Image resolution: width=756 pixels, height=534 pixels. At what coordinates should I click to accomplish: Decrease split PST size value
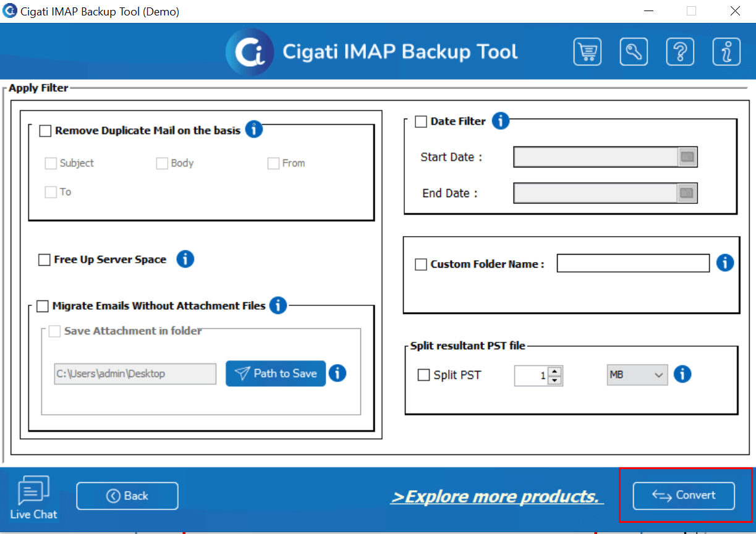[555, 379]
